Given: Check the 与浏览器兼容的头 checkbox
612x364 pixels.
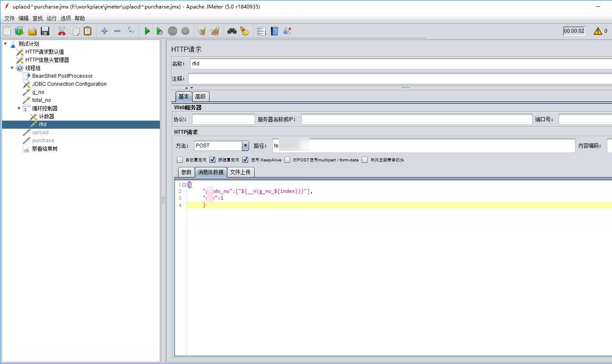Looking at the screenshot, I should click(x=365, y=160).
